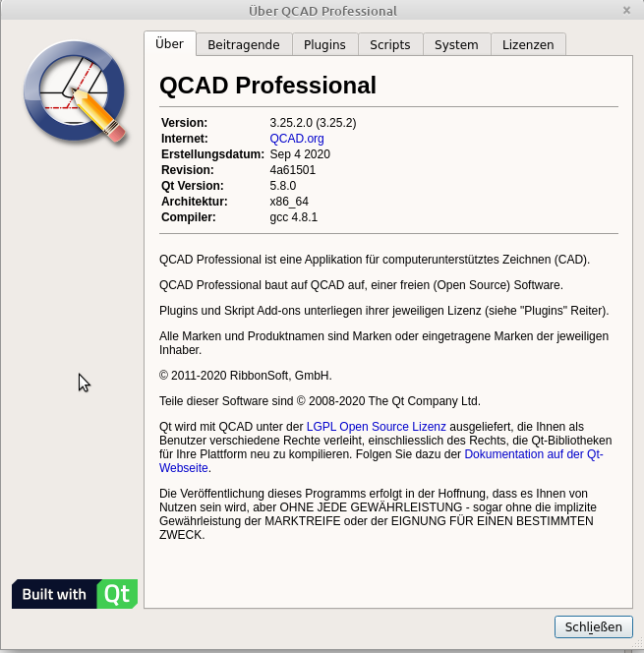Viewport: 644px width, 653px height.
Task: Click the QCAD logo icon
Action: click(76, 89)
